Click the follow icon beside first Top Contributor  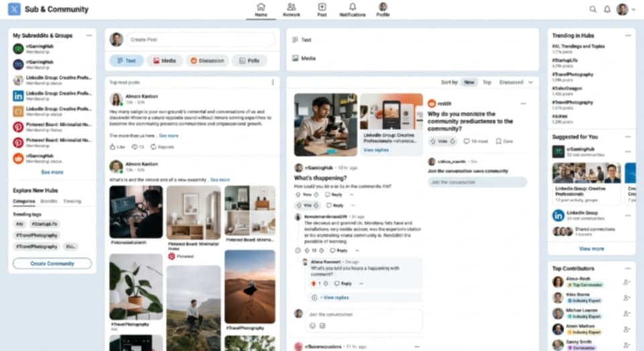[x=627, y=282]
